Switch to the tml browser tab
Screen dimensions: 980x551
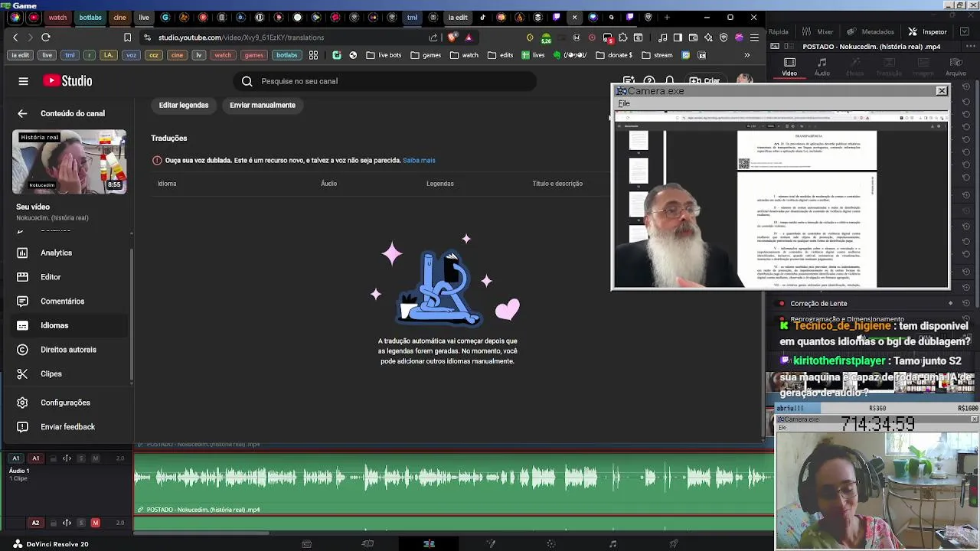412,17
